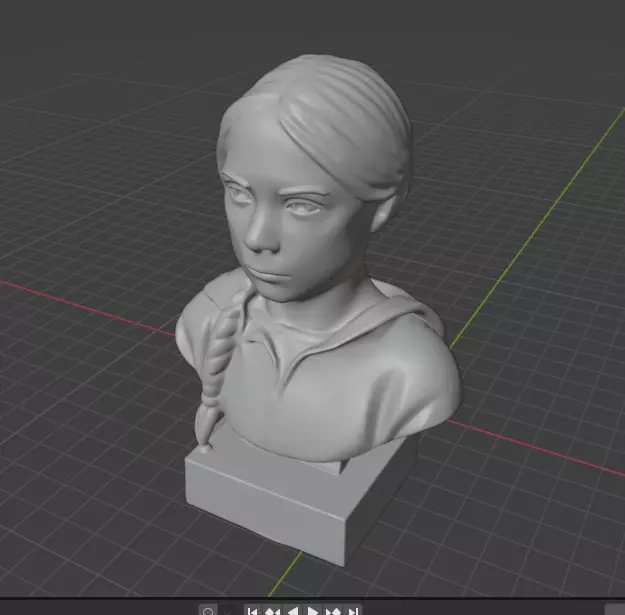
Task: Jump to the next keyframe
Action: point(333,611)
